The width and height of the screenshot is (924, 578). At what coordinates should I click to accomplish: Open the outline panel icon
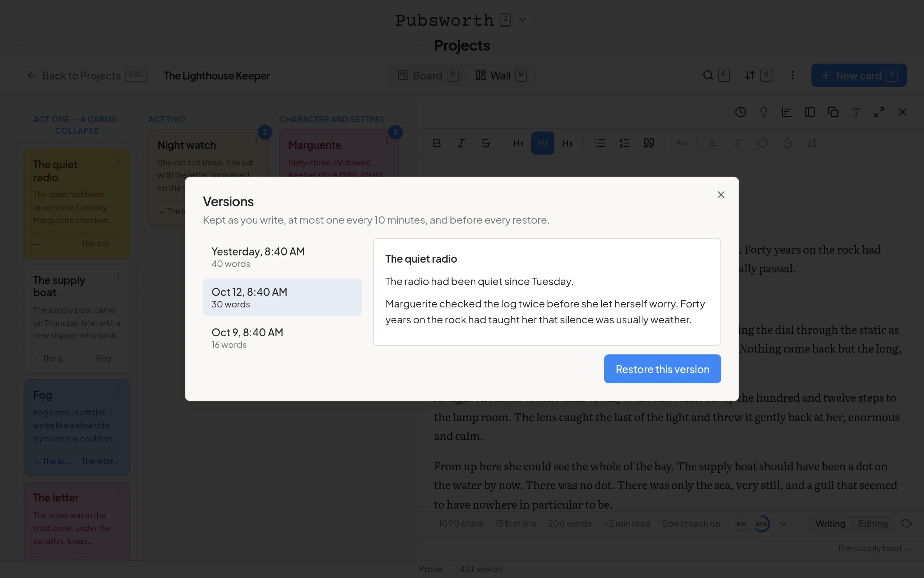[786, 112]
